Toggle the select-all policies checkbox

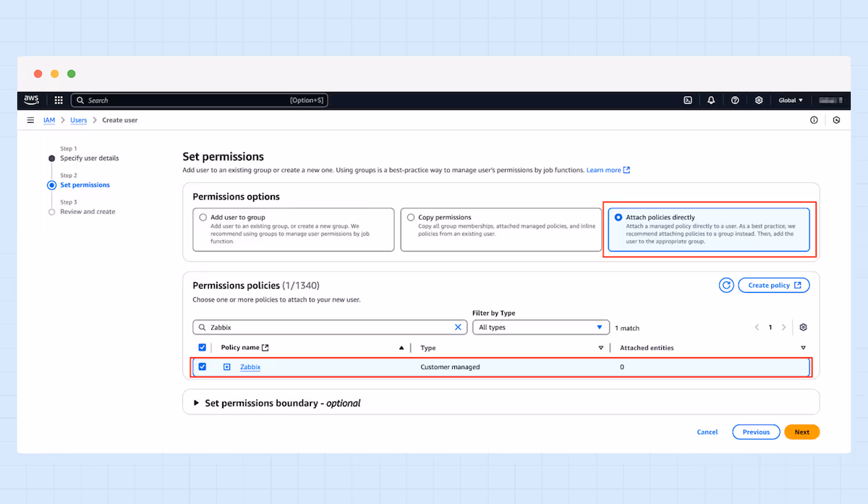(203, 348)
